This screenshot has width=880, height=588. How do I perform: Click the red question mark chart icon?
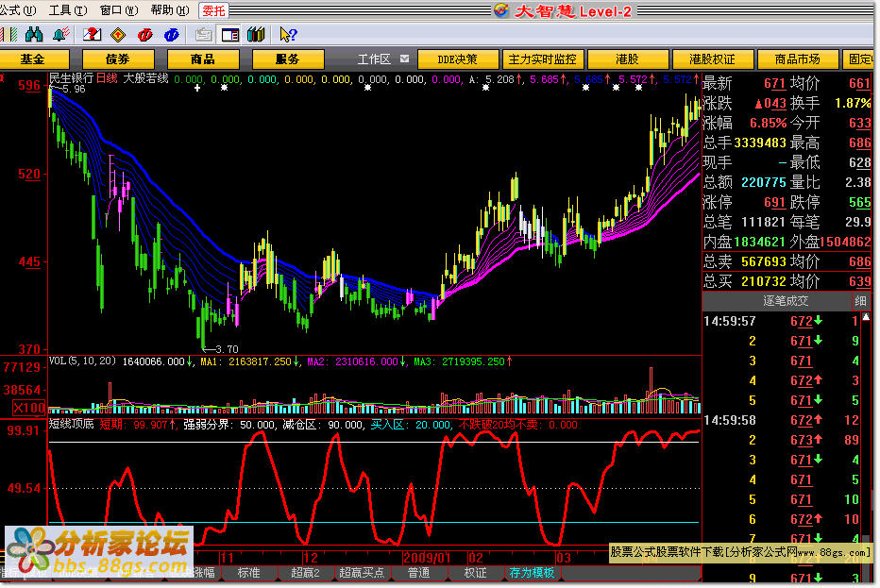[92, 35]
